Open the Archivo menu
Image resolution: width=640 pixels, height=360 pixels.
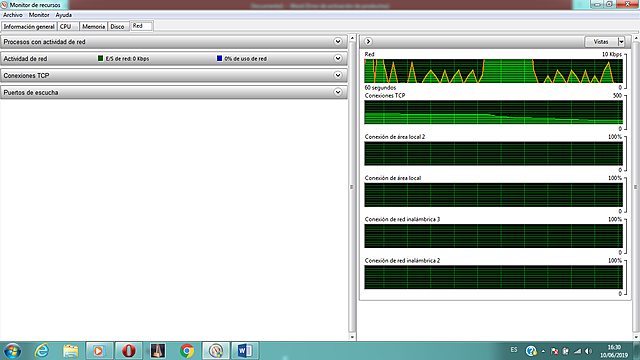(13, 15)
